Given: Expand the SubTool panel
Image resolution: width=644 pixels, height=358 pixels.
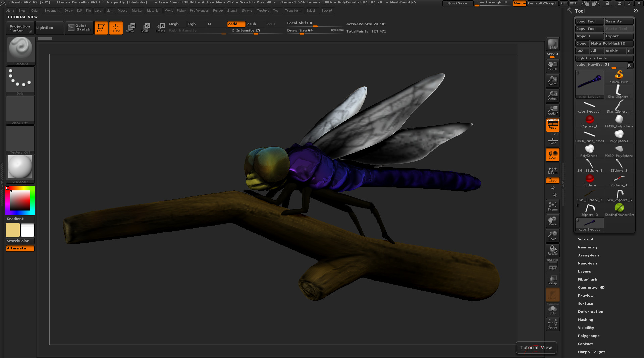Looking at the screenshot, I should pos(585,239).
